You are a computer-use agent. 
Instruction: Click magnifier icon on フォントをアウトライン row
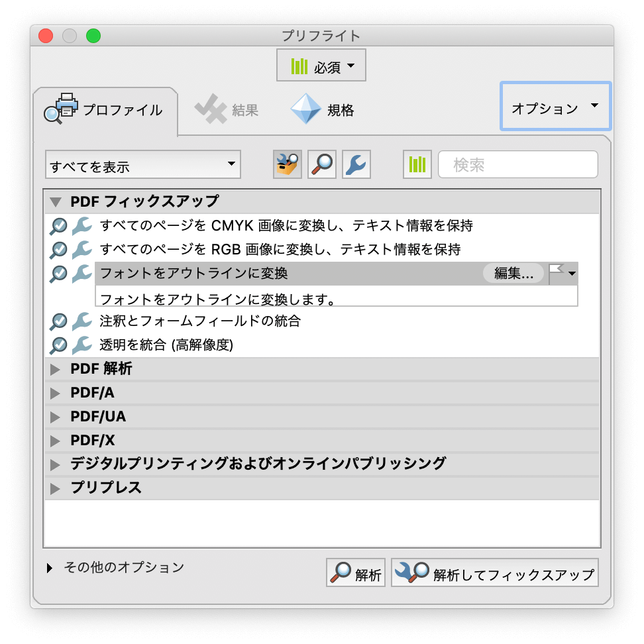58,274
